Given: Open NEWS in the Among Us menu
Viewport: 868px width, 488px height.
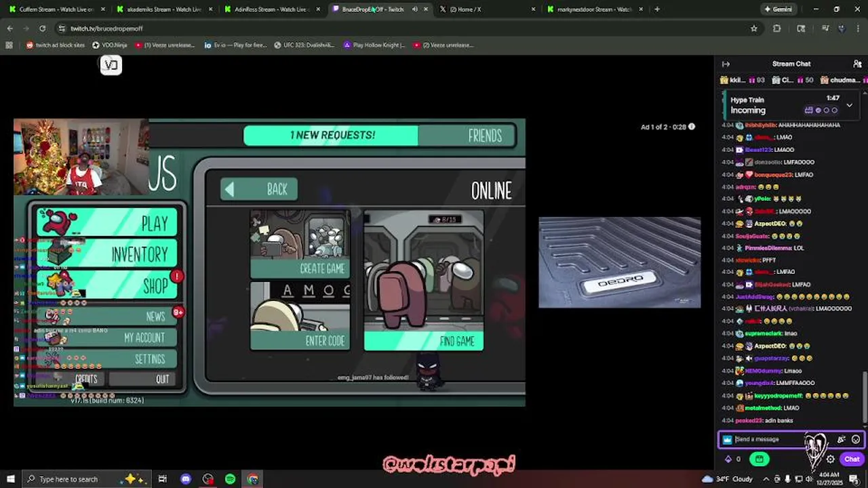Looking at the screenshot, I should click(107, 317).
